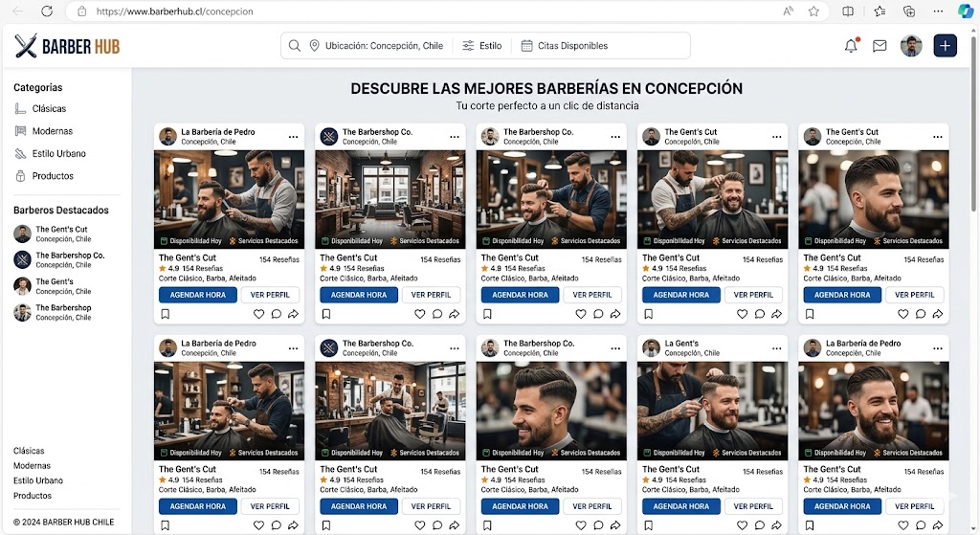This screenshot has width=980, height=535.
Task: Click Agendar Hora on La Gent's card
Action: pyautogui.click(x=681, y=506)
